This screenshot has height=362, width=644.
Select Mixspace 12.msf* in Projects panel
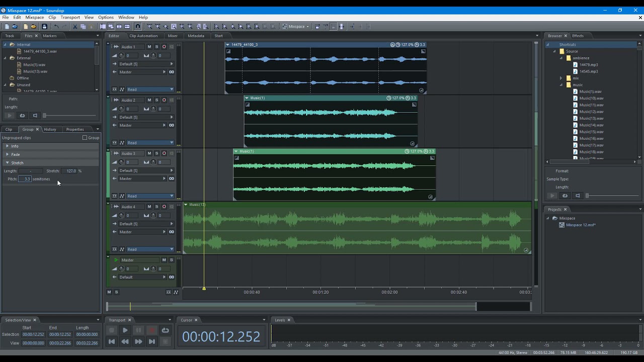coord(581,225)
